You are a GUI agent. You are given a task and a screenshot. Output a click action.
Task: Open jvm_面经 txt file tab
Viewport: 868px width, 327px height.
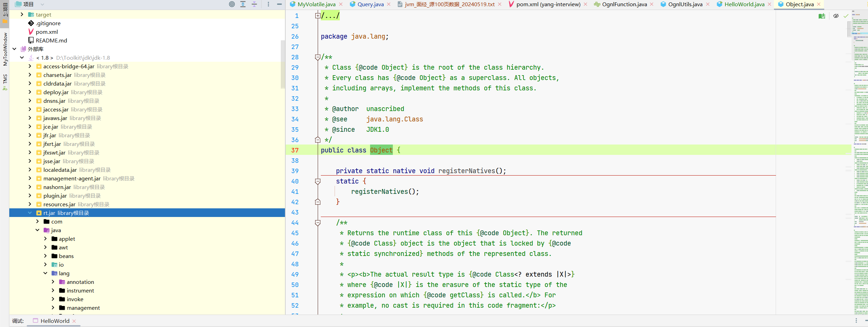point(450,4)
